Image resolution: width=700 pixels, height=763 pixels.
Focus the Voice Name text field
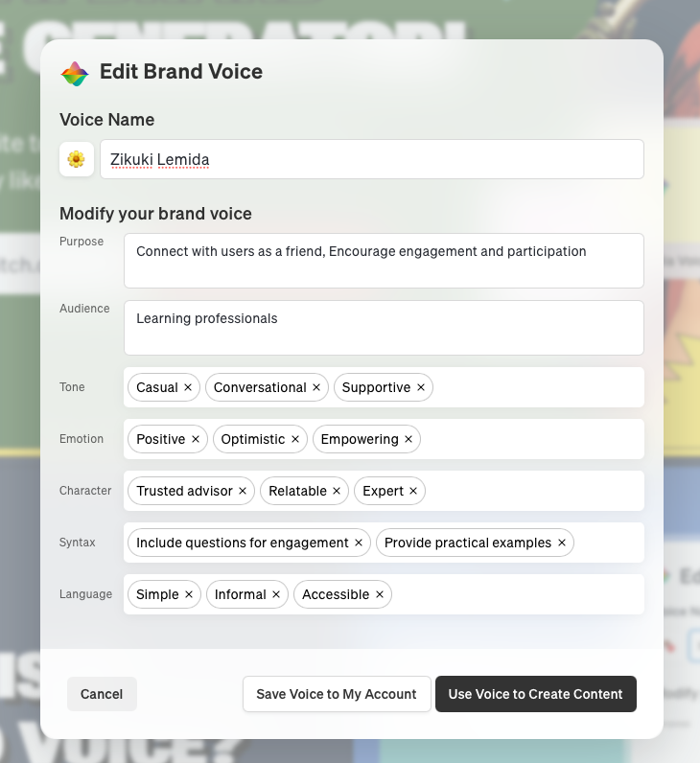tap(371, 159)
